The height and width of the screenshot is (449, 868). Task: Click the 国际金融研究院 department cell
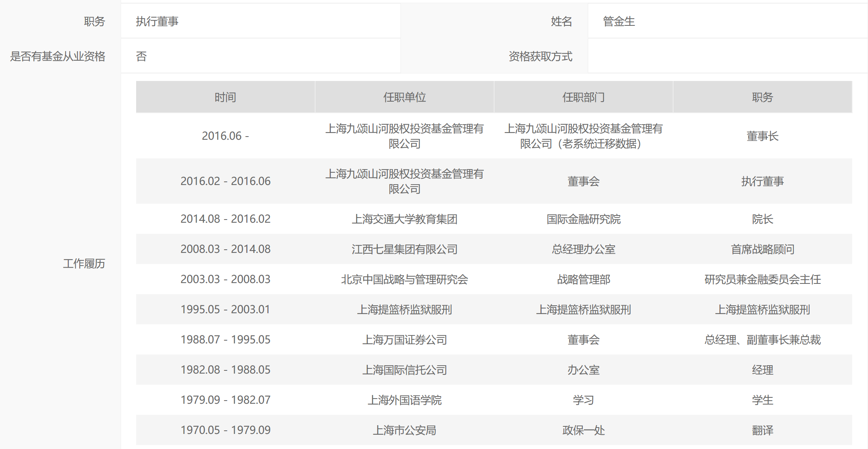coord(583,219)
